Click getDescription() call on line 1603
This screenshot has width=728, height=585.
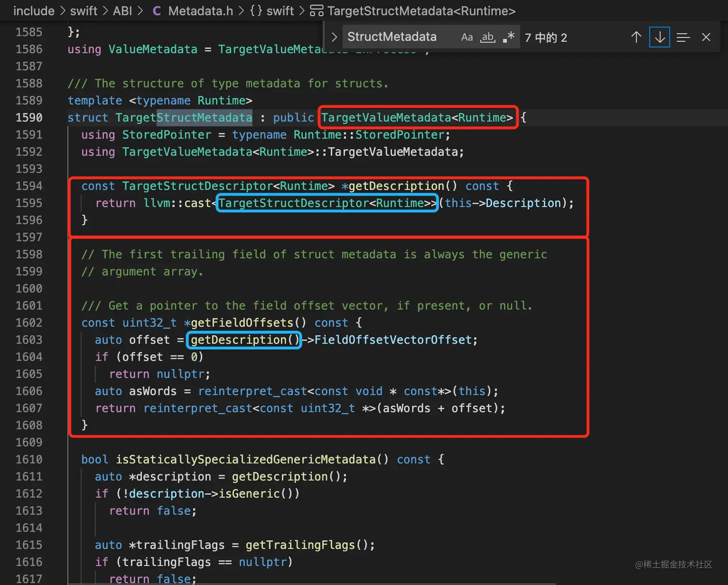click(246, 340)
